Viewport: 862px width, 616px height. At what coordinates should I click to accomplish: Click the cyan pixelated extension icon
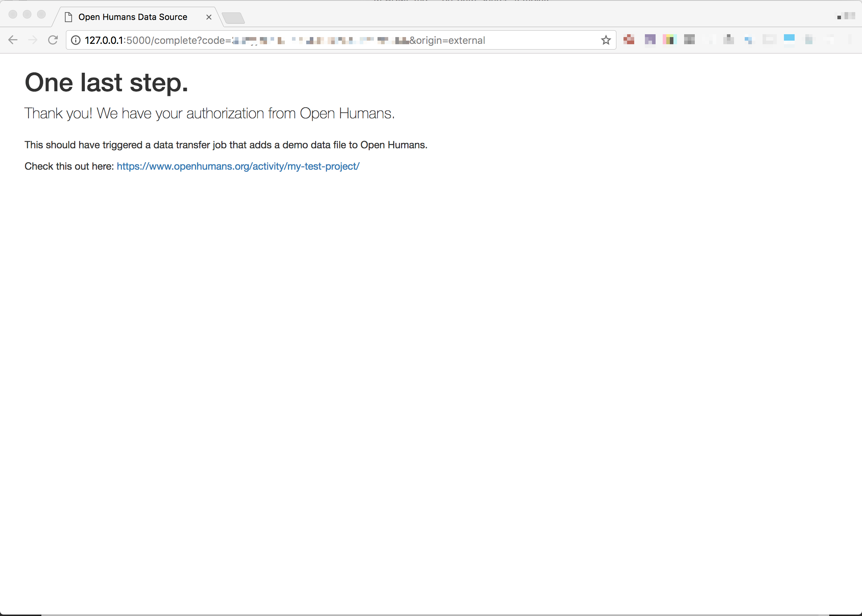(789, 40)
